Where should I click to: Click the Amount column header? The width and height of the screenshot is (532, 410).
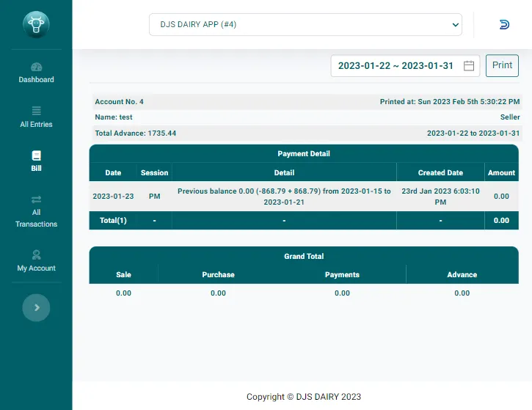click(x=501, y=172)
